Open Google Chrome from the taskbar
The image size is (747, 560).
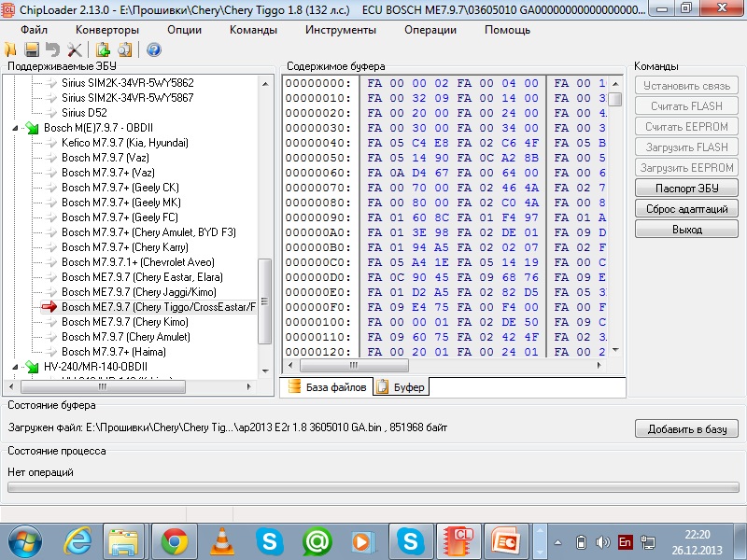coord(172,540)
